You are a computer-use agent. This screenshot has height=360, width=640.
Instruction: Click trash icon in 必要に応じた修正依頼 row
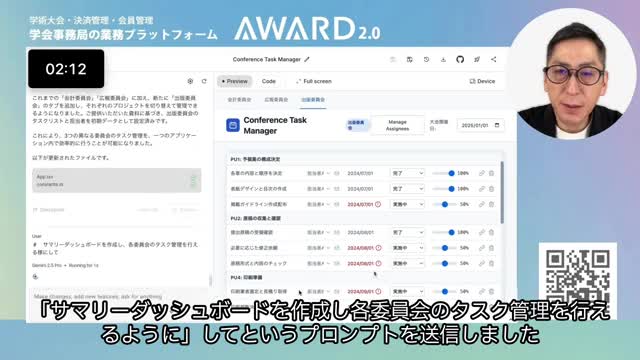[x=491, y=248]
